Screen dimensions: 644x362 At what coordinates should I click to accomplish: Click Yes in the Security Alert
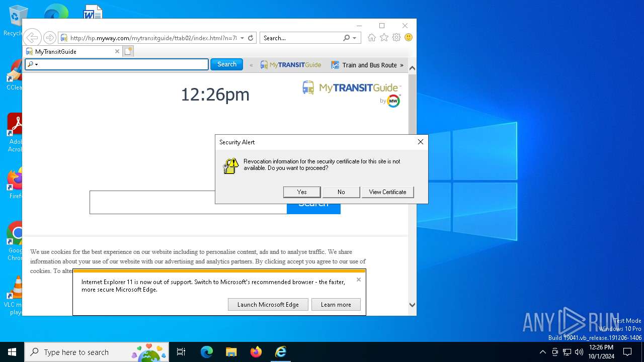[302, 192]
